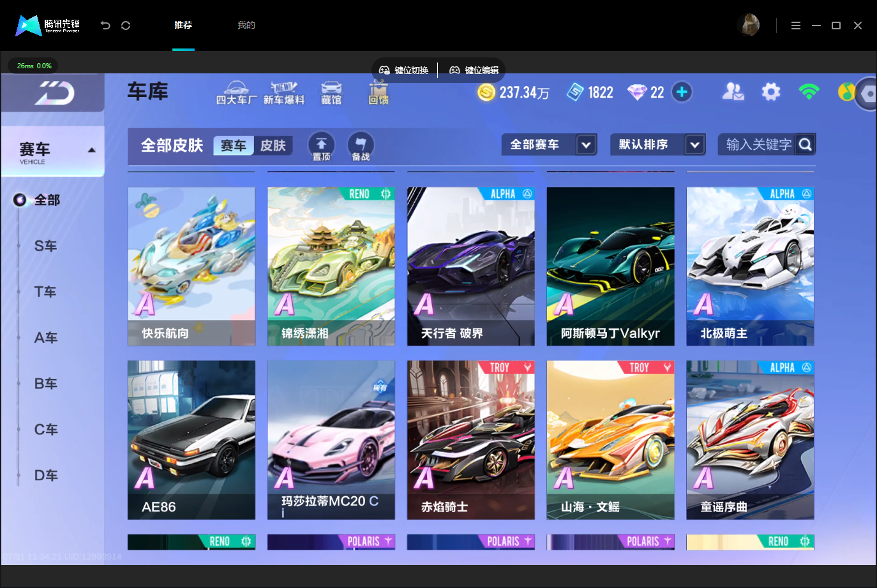Open the friends icon

point(733,92)
